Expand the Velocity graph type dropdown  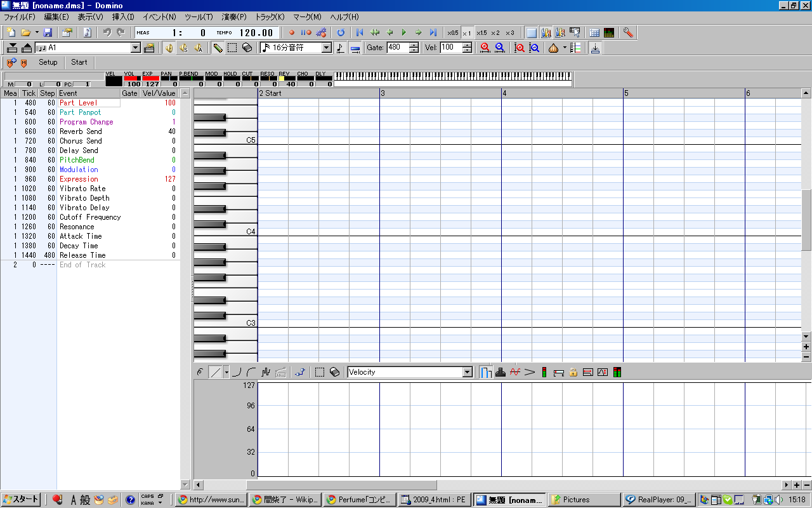pos(468,372)
